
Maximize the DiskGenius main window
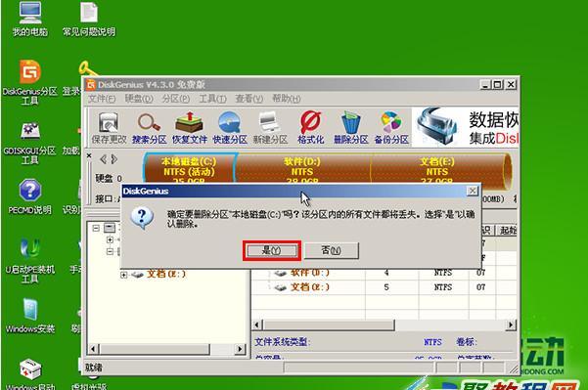[x=498, y=85]
